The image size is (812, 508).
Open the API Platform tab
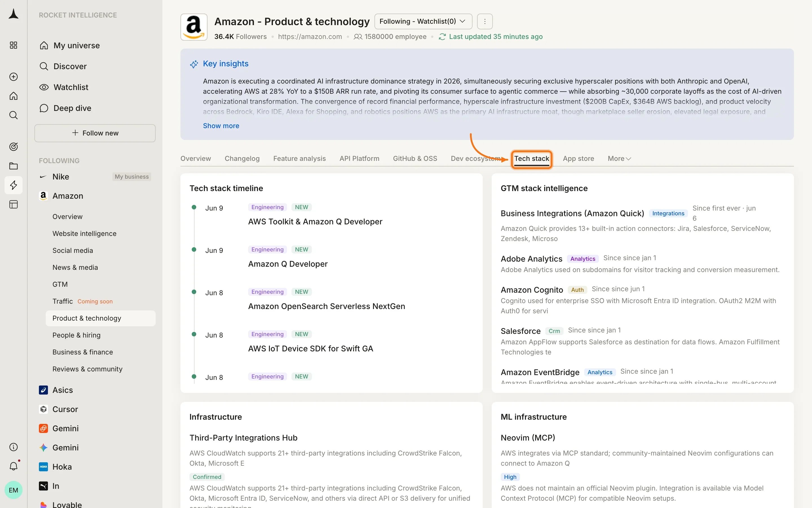coord(359,159)
